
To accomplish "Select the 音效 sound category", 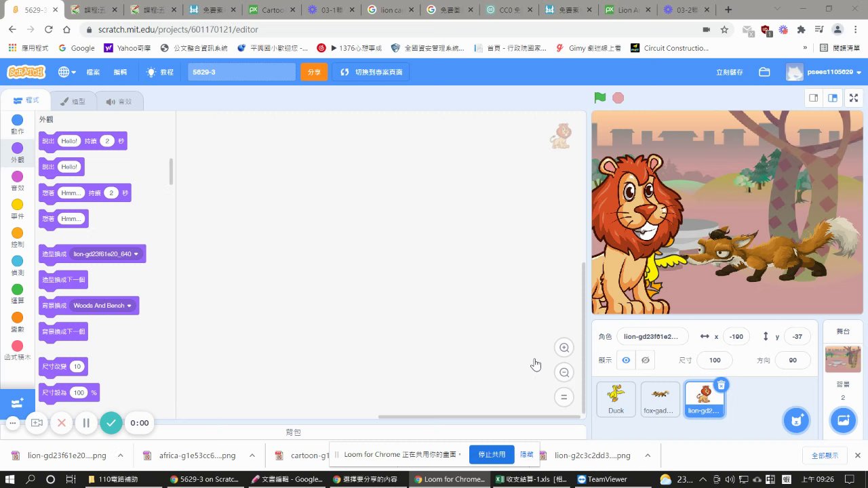I will [18, 181].
